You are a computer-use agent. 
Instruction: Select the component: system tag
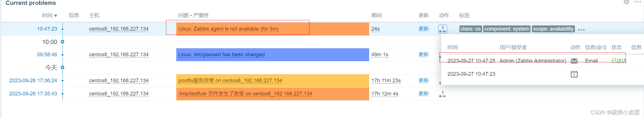507,29
